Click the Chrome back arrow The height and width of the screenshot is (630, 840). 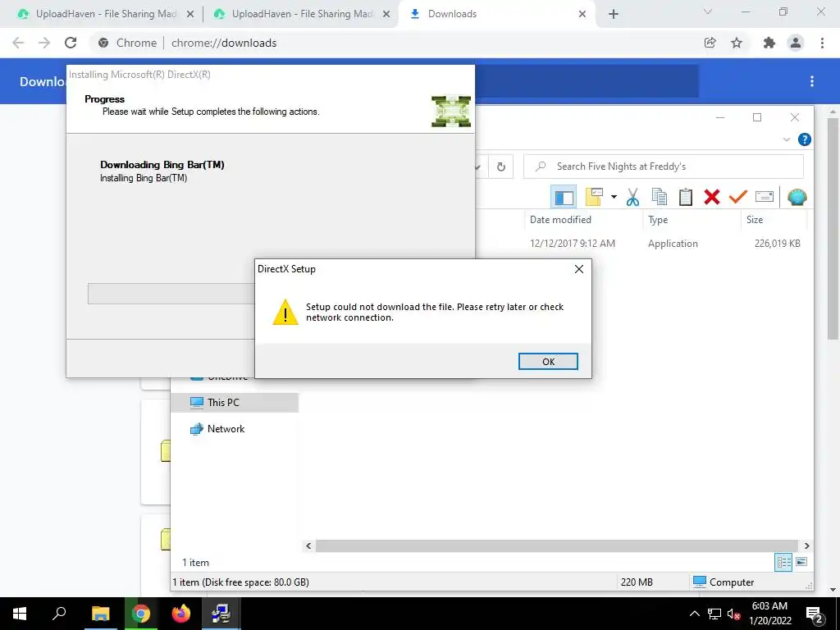[x=18, y=43]
